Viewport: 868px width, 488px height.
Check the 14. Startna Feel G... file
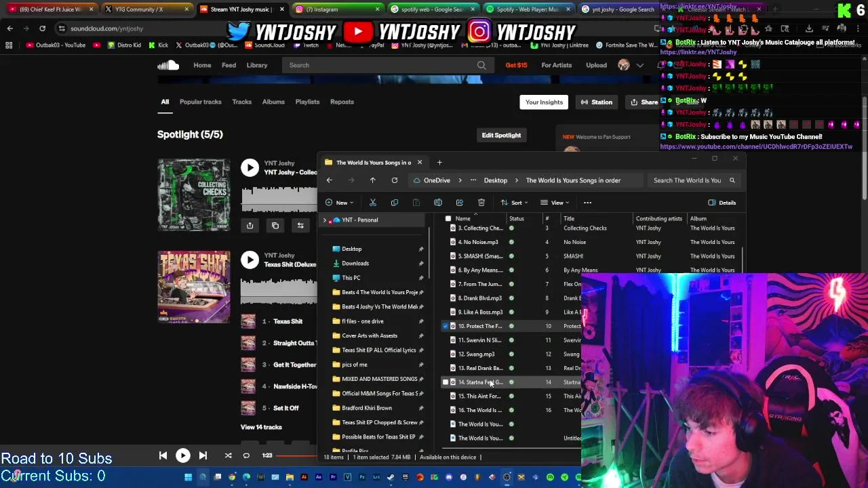[446, 382]
